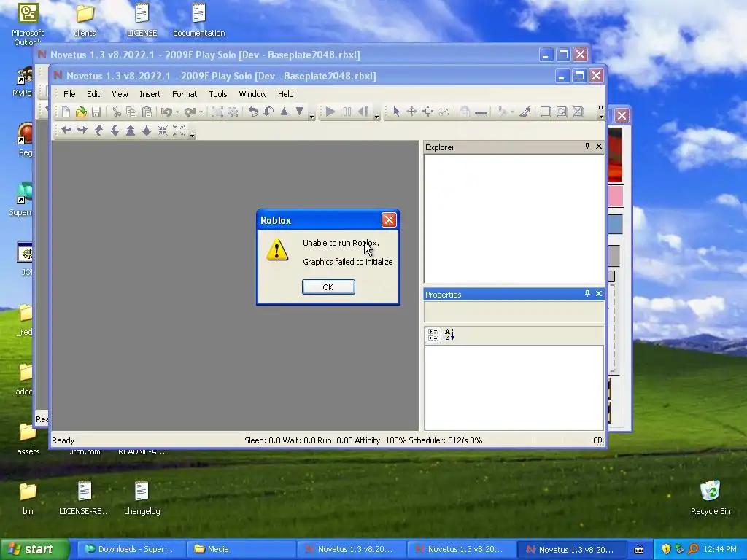Close the Explorer panel
747x560 pixels.
pyautogui.click(x=599, y=147)
